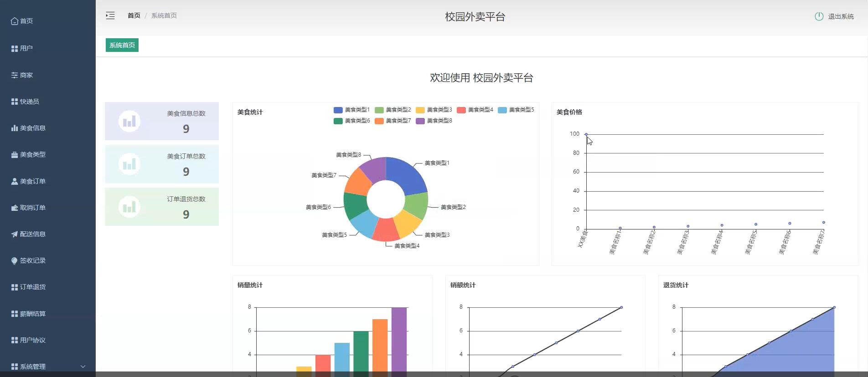Image resolution: width=868 pixels, height=377 pixels.
Task: Open the 取消订单 menu item
Action: (48, 208)
